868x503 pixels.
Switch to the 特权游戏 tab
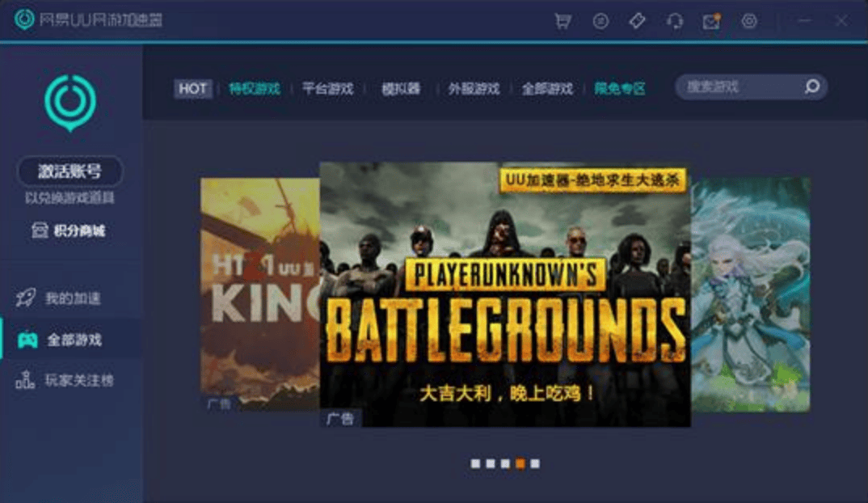tap(255, 89)
